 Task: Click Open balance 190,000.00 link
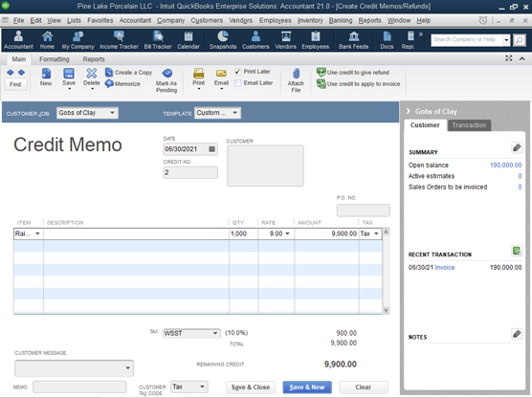pos(505,166)
